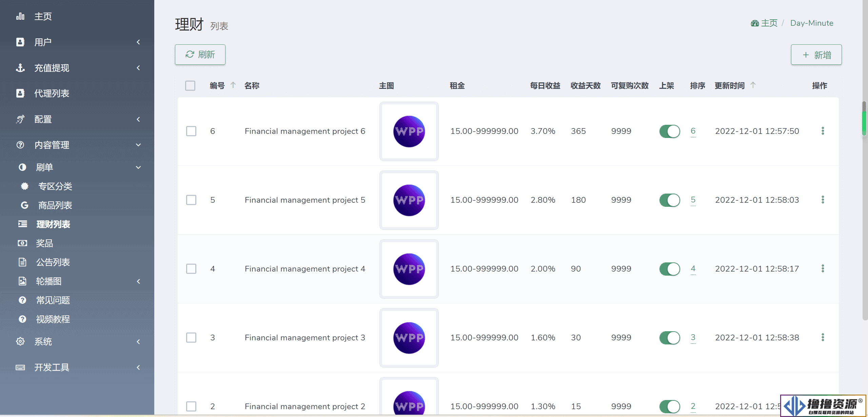This screenshot has width=868, height=417.
Task: Click the keyboard icon beside 开发工具
Action: (x=20, y=367)
